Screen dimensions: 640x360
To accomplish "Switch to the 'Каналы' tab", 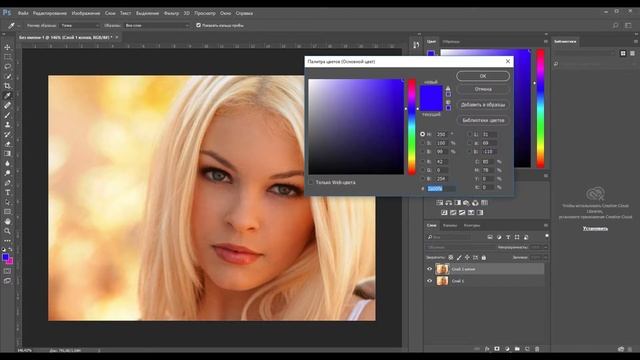I will click(x=450, y=225).
